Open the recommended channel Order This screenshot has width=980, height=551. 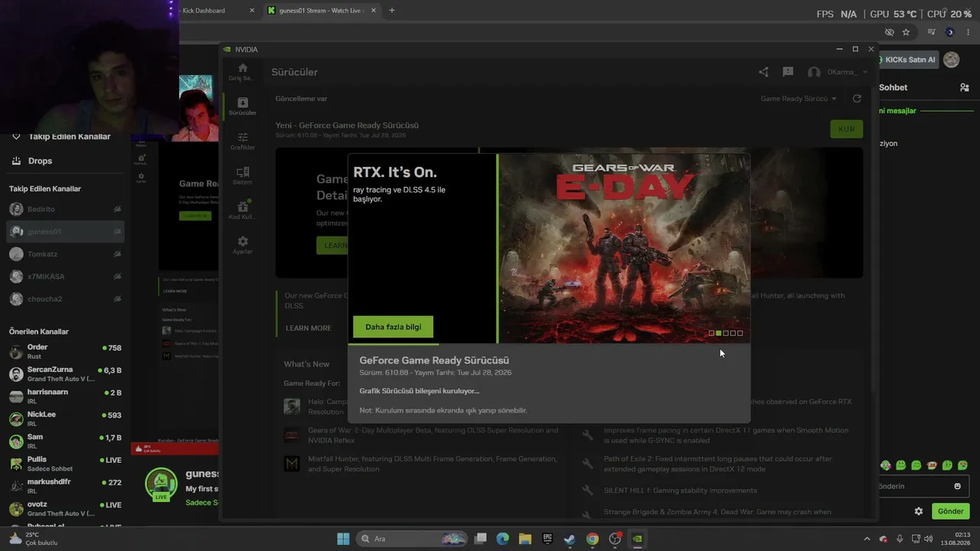[65, 351]
